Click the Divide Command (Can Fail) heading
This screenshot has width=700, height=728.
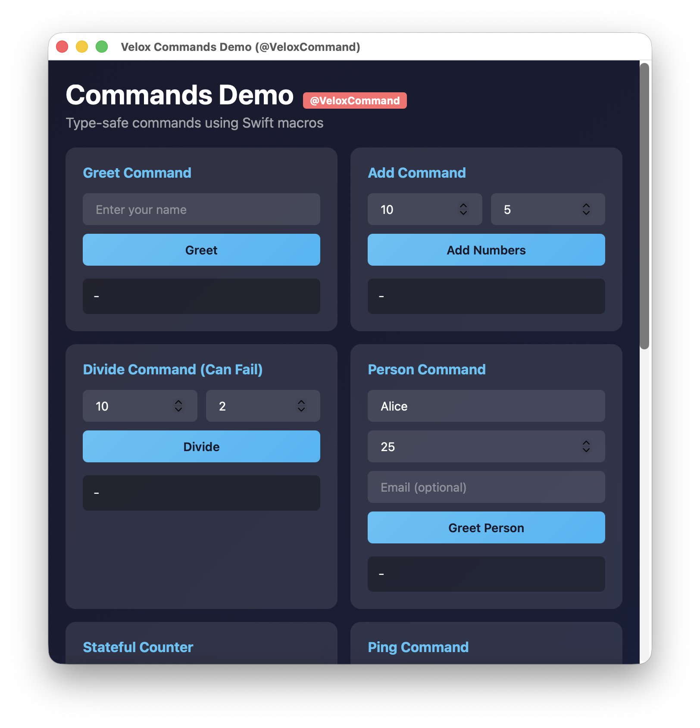click(x=173, y=370)
